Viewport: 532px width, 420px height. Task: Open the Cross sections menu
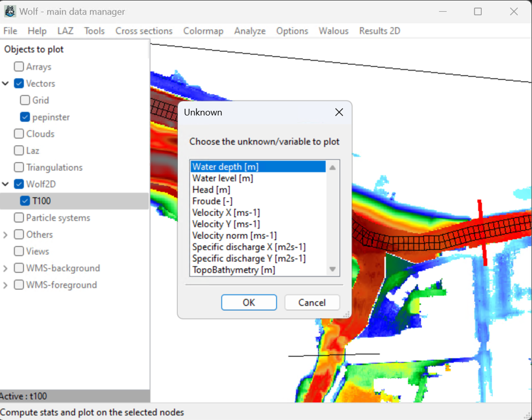pyautogui.click(x=143, y=31)
